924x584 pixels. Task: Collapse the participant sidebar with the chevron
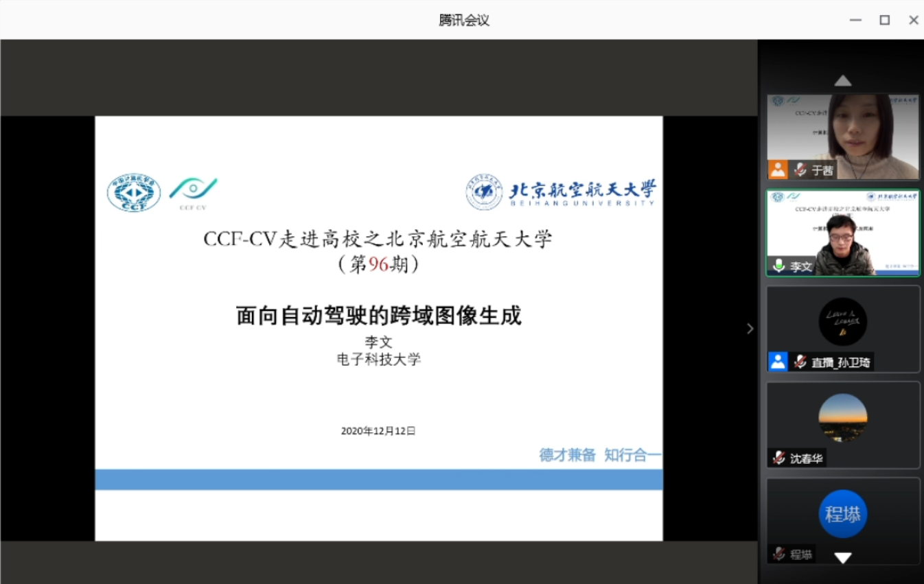click(x=750, y=329)
